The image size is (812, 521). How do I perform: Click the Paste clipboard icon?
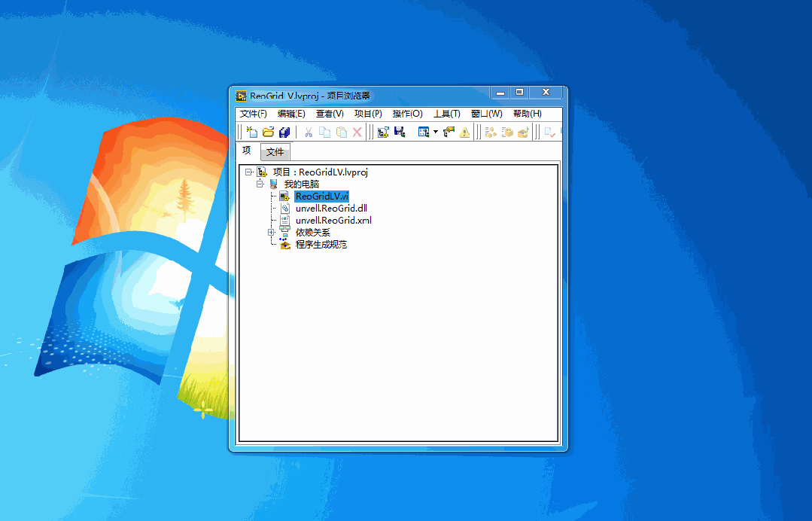341,132
